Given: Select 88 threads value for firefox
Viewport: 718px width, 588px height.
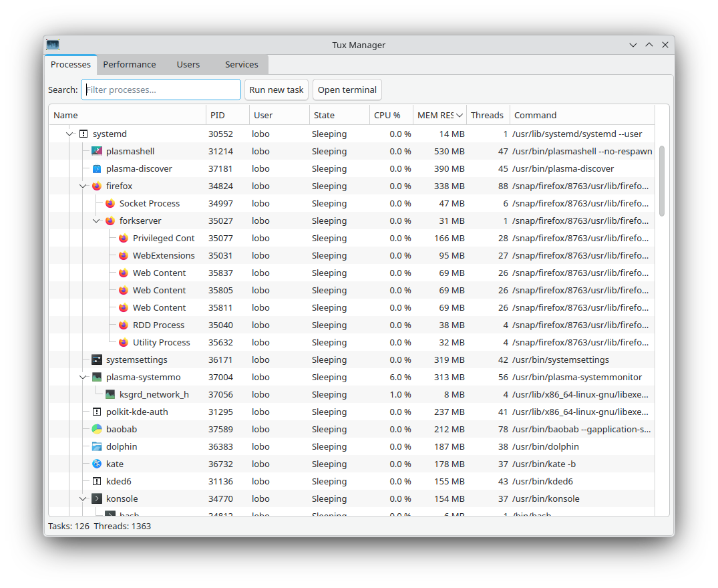Looking at the screenshot, I should click(x=503, y=186).
